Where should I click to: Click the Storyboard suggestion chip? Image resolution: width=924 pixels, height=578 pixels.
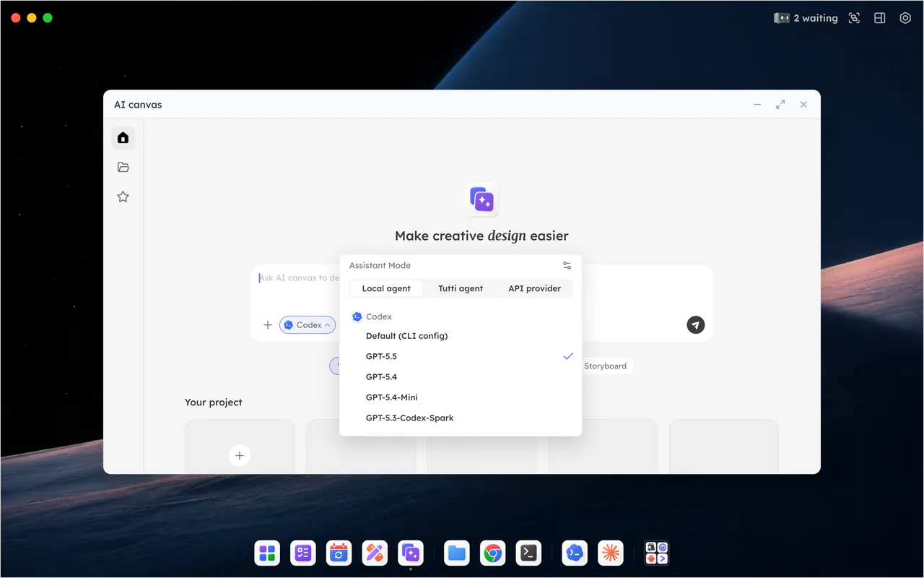605,366
